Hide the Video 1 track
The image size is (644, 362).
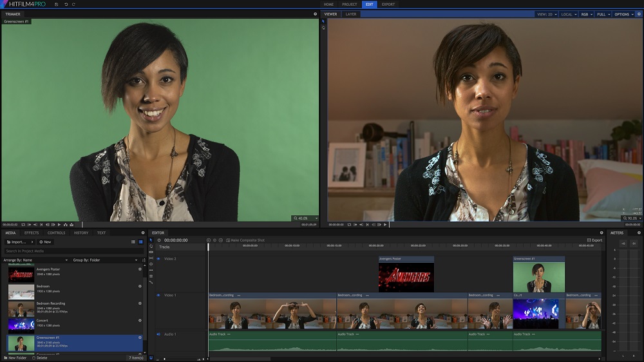(x=158, y=295)
